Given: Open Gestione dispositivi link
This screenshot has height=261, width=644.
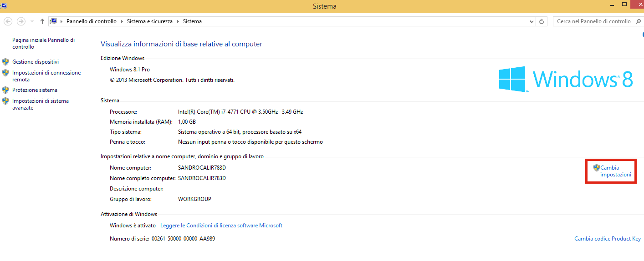Looking at the screenshot, I should 36,62.
